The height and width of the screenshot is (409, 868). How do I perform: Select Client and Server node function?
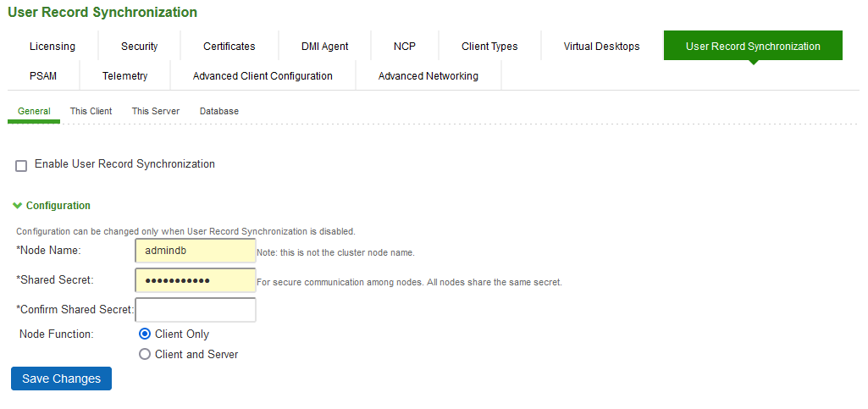coord(145,355)
